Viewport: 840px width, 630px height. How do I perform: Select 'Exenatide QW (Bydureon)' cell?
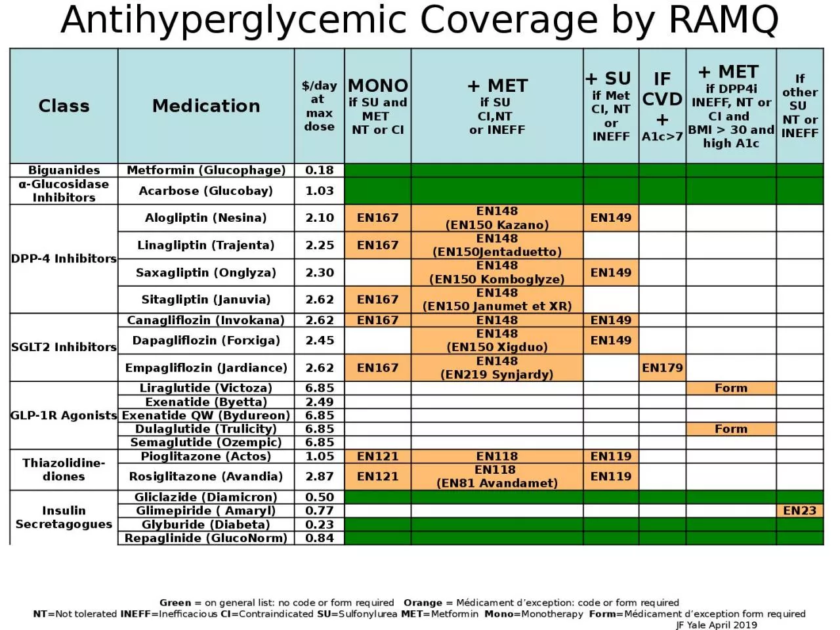206,415
